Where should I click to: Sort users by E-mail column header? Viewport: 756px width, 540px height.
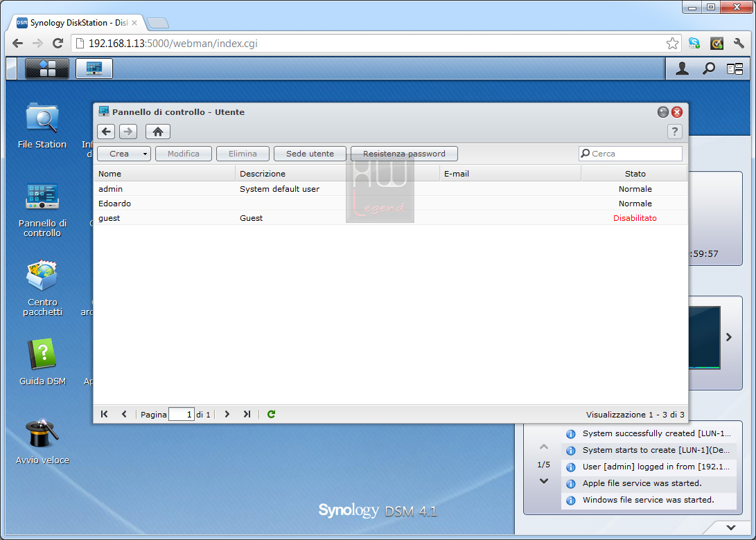510,173
